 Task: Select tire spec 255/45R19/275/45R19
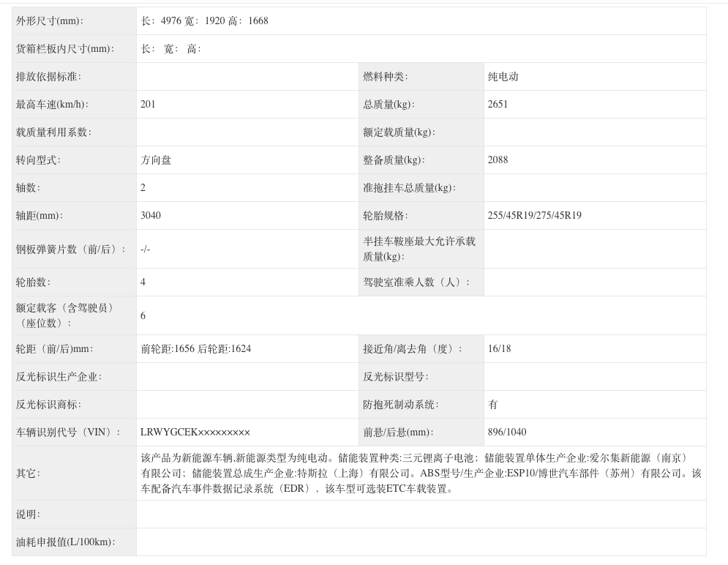(534, 215)
